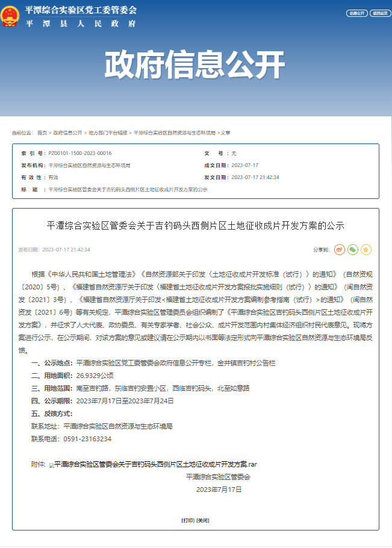Image resolution: width=392 pixels, height=548 pixels.
Task: Share article to Weibo
Action: 339,250
